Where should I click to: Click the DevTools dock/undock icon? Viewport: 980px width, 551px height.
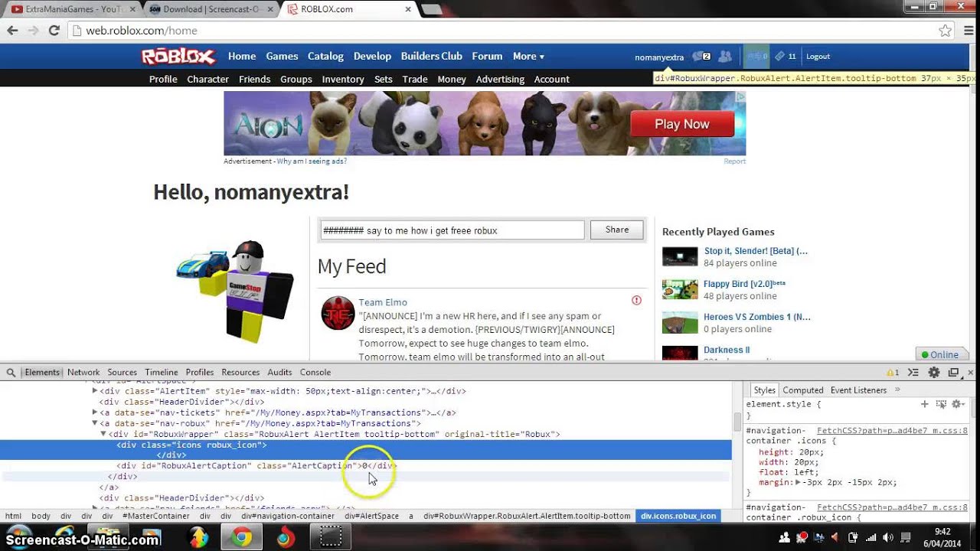coord(953,373)
